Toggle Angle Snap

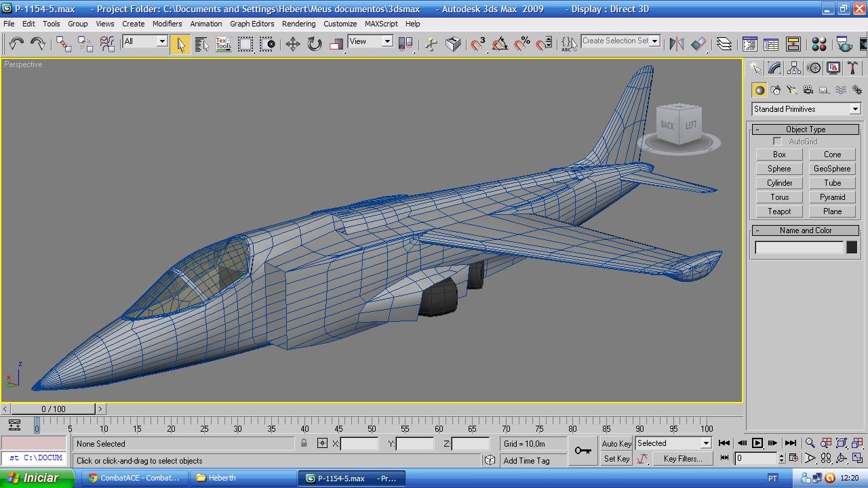coord(500,44)
